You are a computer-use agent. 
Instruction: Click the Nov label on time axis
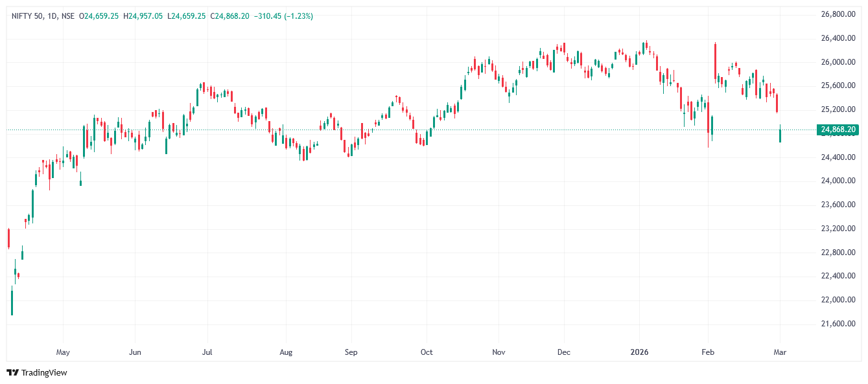(x=498, y=353)
